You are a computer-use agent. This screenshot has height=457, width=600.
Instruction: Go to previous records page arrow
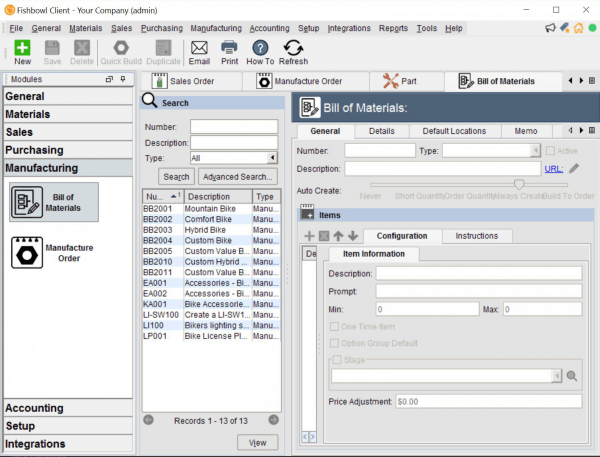pyautogui.click(x=148, y=420)
